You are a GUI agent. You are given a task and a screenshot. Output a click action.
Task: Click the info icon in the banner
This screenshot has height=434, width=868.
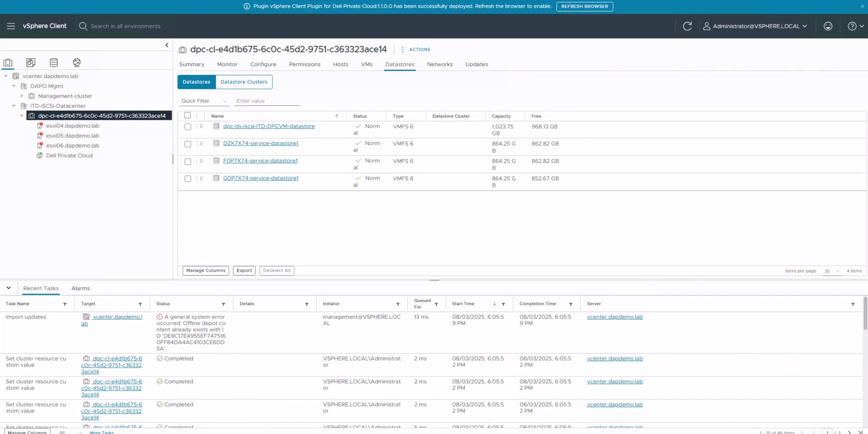pos(247,6)
